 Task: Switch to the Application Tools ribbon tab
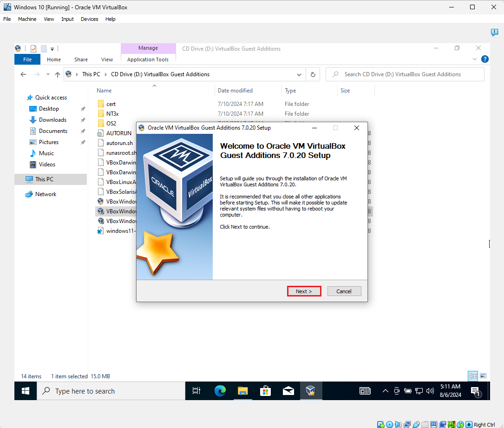pos(148,59)
